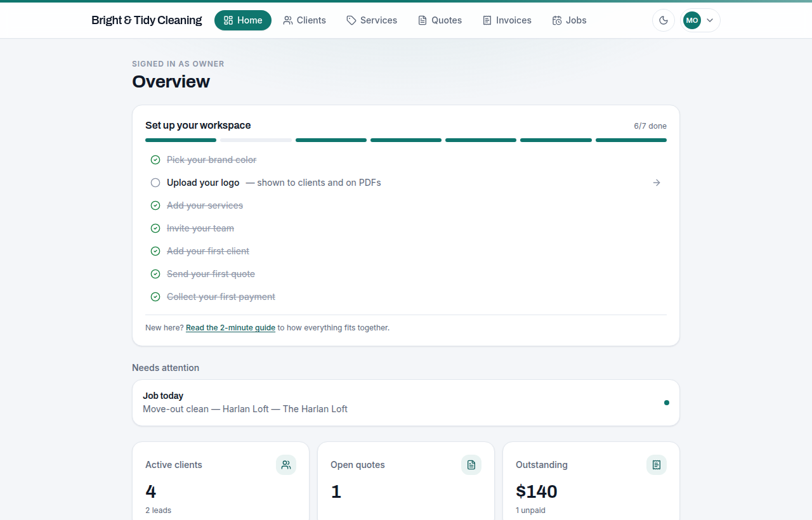Click the 1 unpaid text

point(530,510)
